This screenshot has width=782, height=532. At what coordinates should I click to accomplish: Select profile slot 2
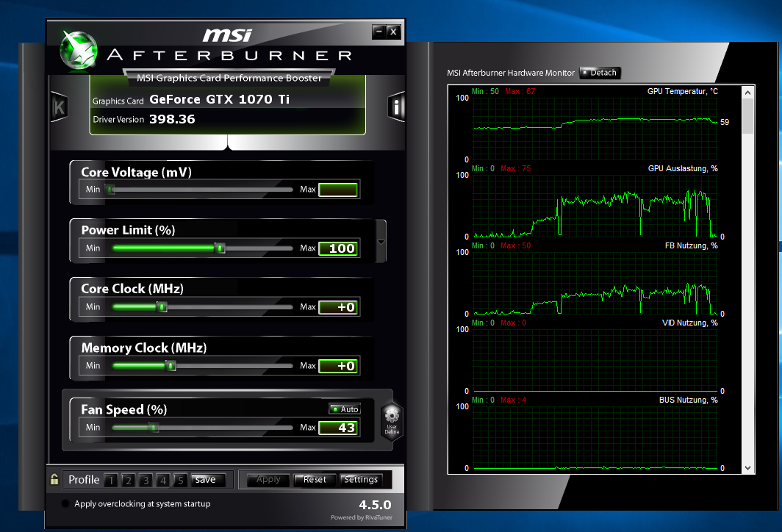tap(128, 481)
